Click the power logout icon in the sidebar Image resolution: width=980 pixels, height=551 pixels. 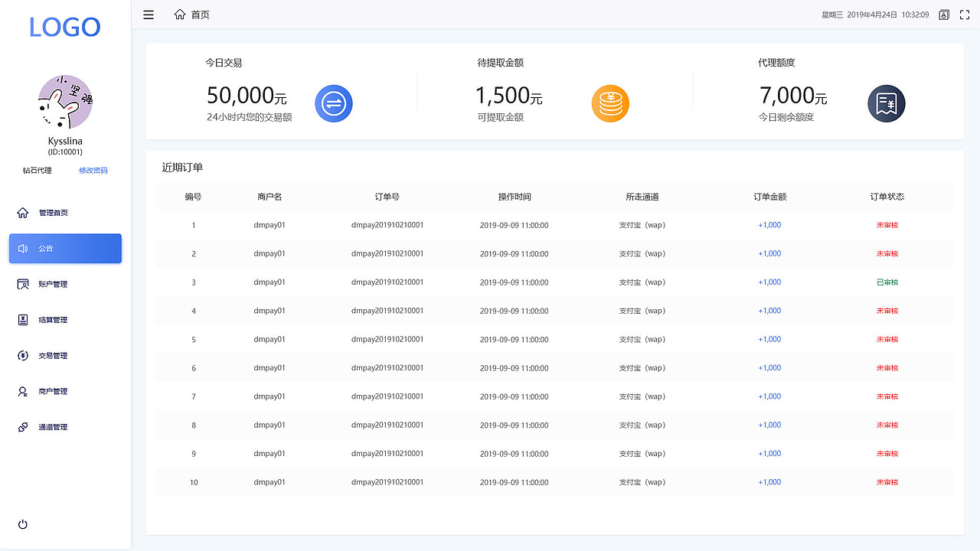coord(23,524)
